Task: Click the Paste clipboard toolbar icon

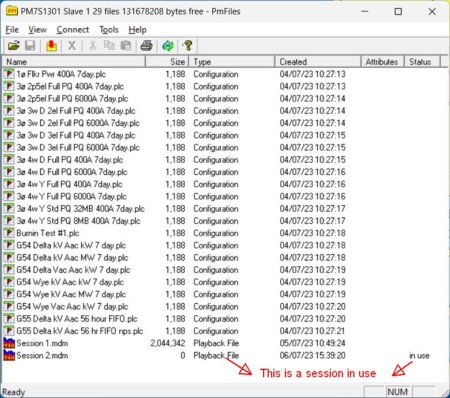Action: tap(126, 46)
